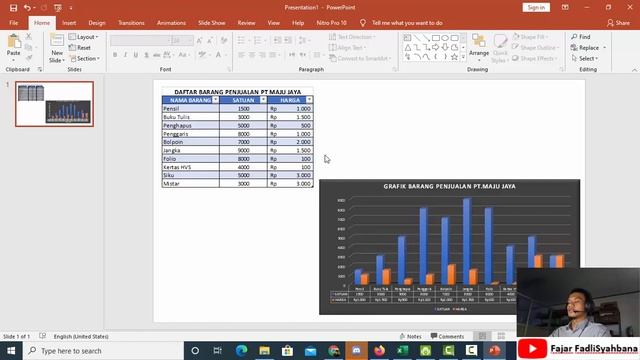Viewport: 640px width, 360px height.
Task: Switch to the Animations tab
Action: click(x=171, y=23)
